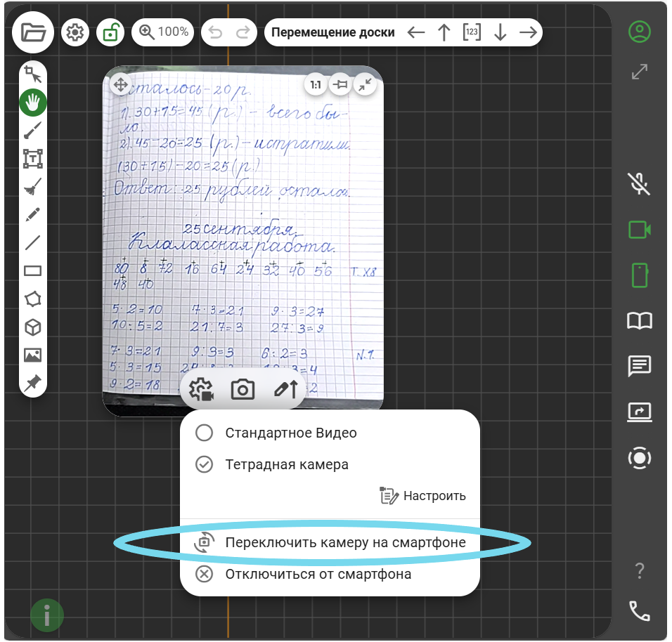Screen dimensions: 672x642
Task: Open the camera settings gear menu
Action: pyautogui.click(x=202, y=389)
